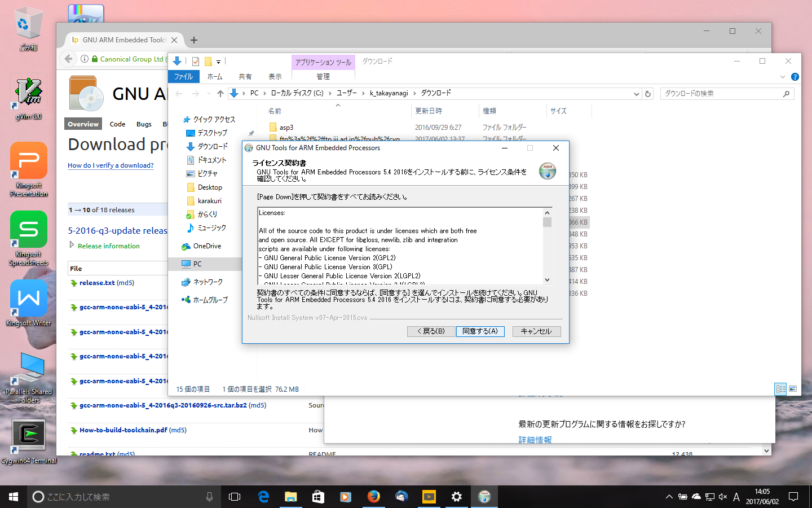
Task: Click the Explorer help question mark icon
Action: pos(795,77)
